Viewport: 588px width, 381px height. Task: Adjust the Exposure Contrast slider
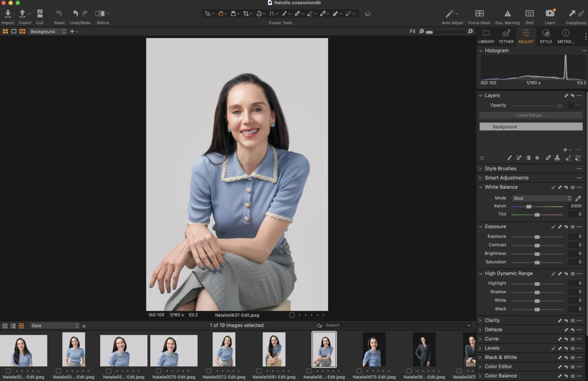(x=537, y=245)
